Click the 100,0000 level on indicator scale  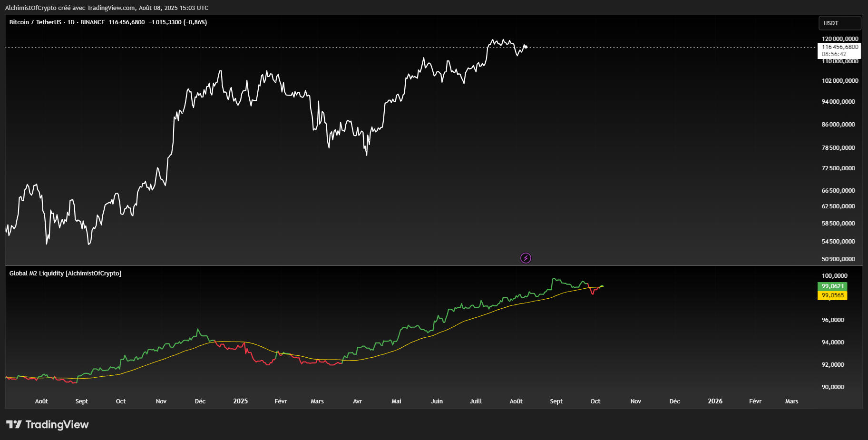click(834, 276)
